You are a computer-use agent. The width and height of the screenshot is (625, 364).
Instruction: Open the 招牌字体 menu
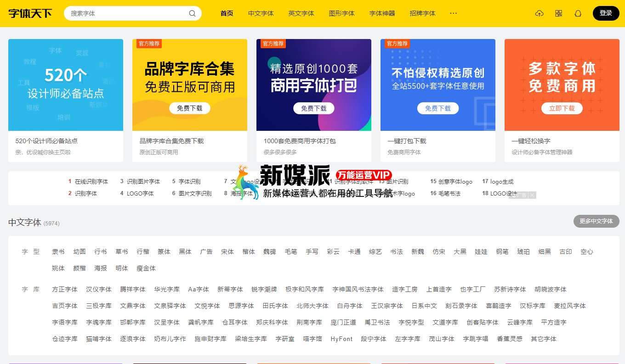[423, 13]
